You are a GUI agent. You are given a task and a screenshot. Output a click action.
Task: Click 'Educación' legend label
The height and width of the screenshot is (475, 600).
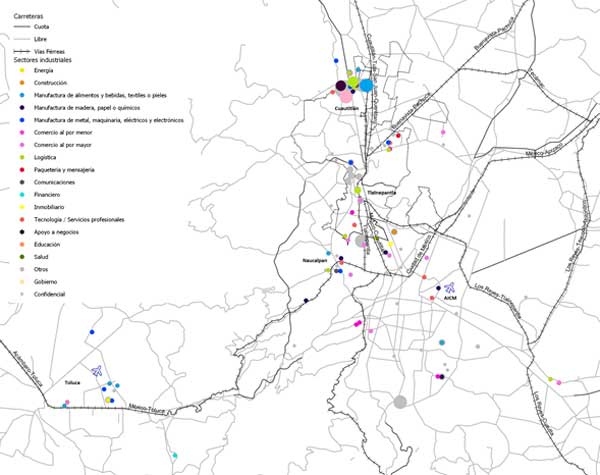pos(47,245)
